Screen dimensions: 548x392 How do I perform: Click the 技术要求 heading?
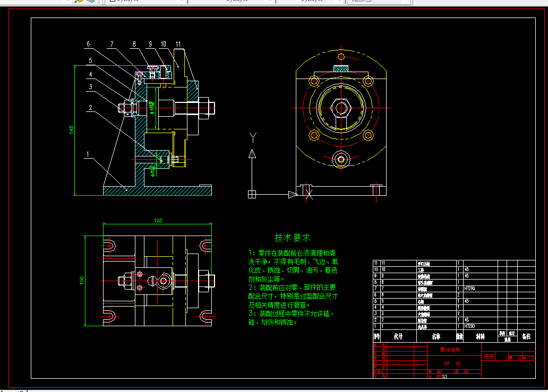tap(293, 238)
